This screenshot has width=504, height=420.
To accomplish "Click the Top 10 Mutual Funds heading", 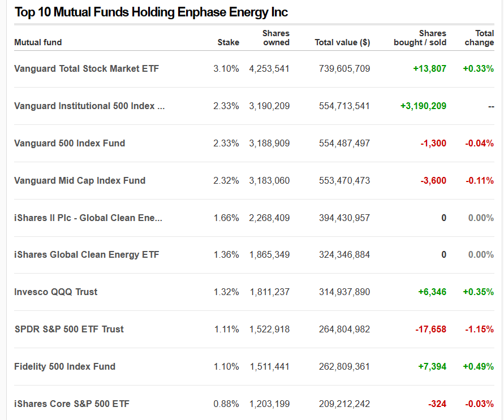I will coord(151,12).
